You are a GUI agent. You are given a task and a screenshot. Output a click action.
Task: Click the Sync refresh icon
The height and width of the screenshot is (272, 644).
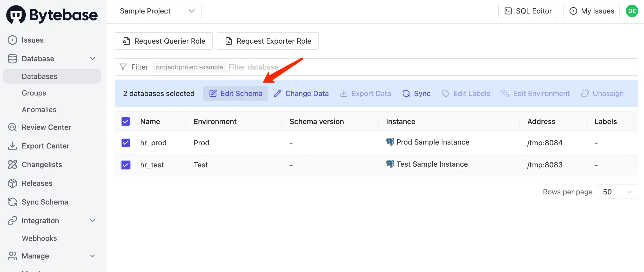[406, 93]
